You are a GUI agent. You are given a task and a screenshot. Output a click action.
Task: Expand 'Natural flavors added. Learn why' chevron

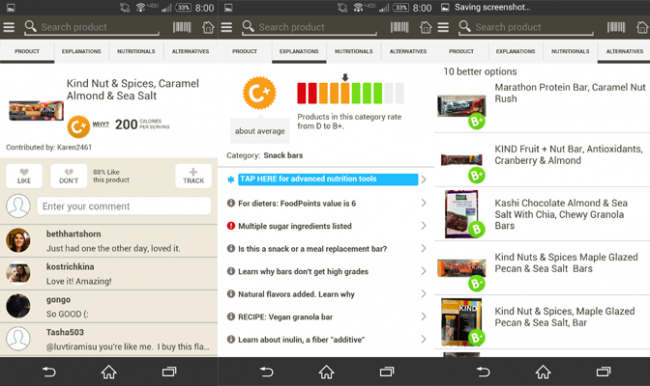[x=424, y=294]
